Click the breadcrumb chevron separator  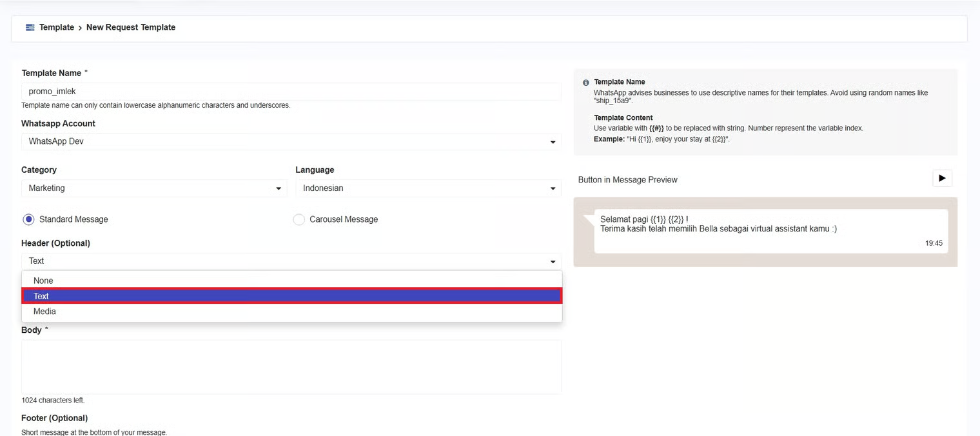(80, 28)
